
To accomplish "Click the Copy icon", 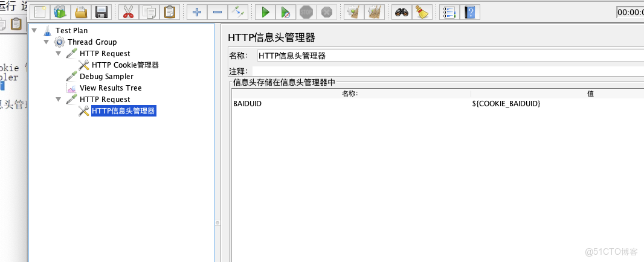I will tap(149, 12).
